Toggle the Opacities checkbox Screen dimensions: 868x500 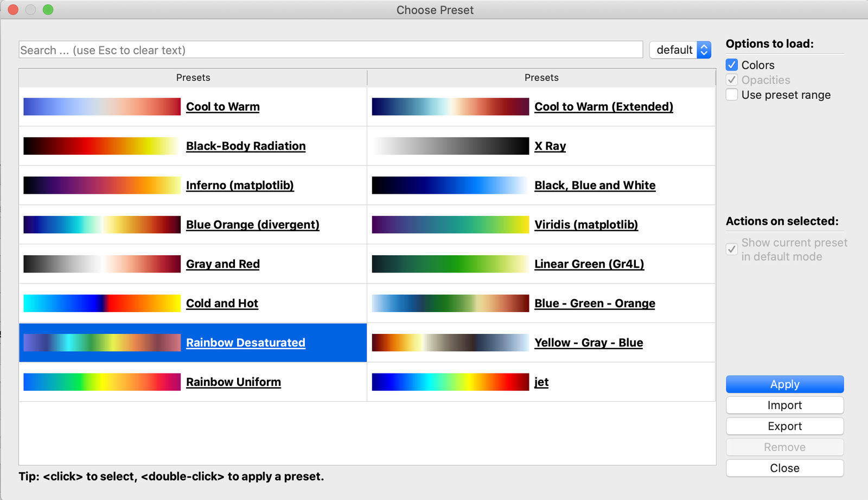pos(732,80)
